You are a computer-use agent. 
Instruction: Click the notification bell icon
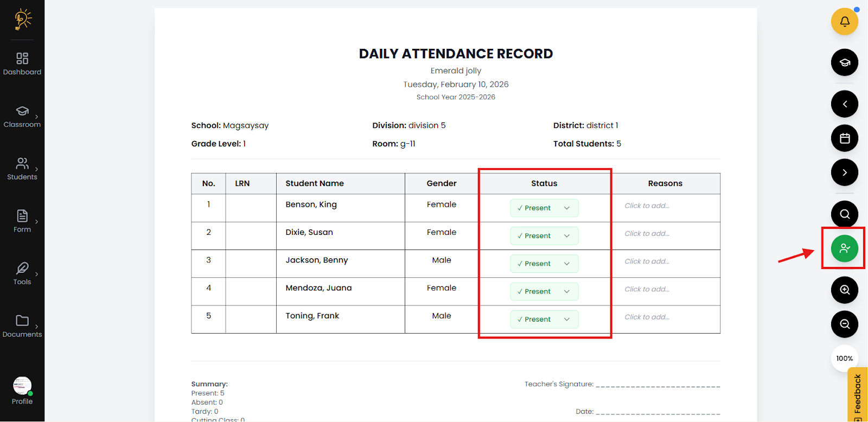[845, 22]
